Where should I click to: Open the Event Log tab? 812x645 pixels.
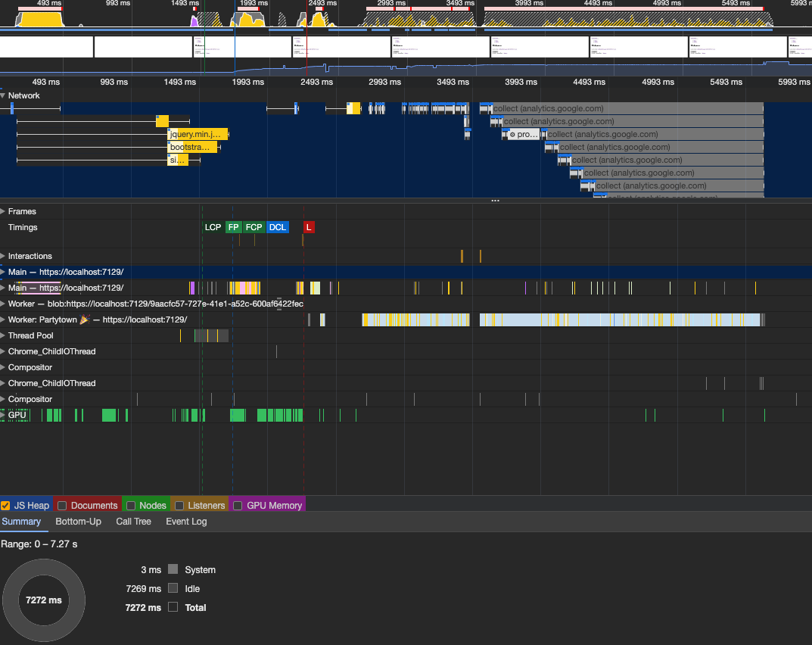[186, 522]
